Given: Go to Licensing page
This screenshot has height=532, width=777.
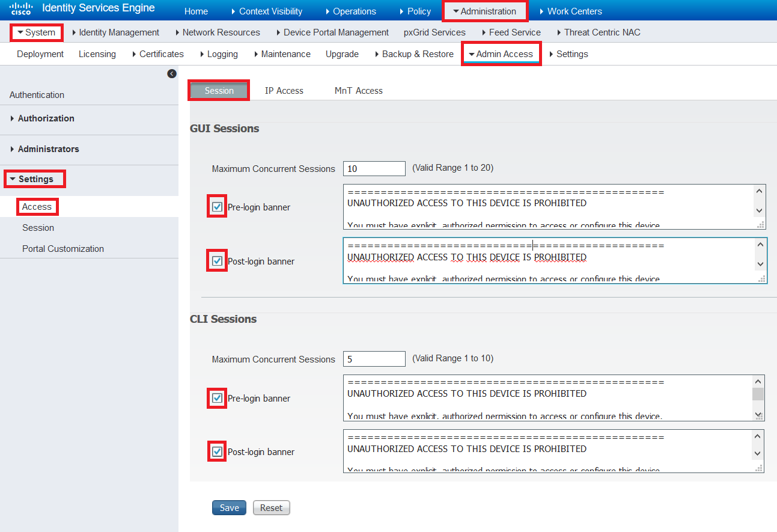Looking at the screenshot, I should coord(97,54).
